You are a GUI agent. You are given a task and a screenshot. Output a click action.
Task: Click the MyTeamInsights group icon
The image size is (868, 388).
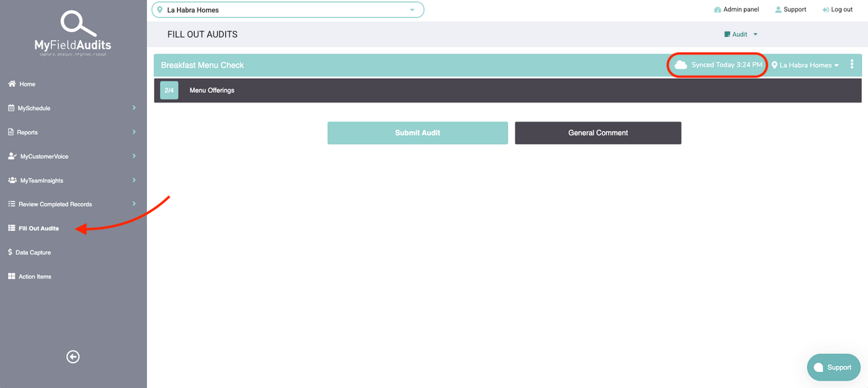pyautogui.click(x=13, y=180)
